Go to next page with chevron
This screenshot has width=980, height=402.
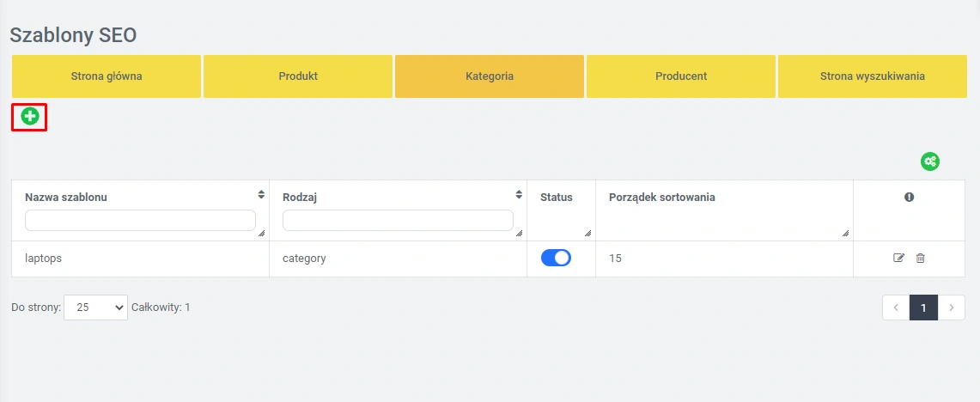tap(951, 308)
